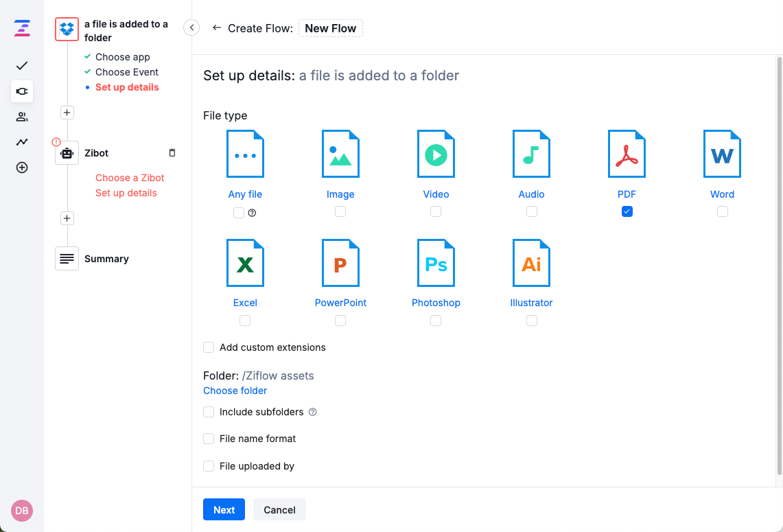Select the Set up details step

[126, 87]
